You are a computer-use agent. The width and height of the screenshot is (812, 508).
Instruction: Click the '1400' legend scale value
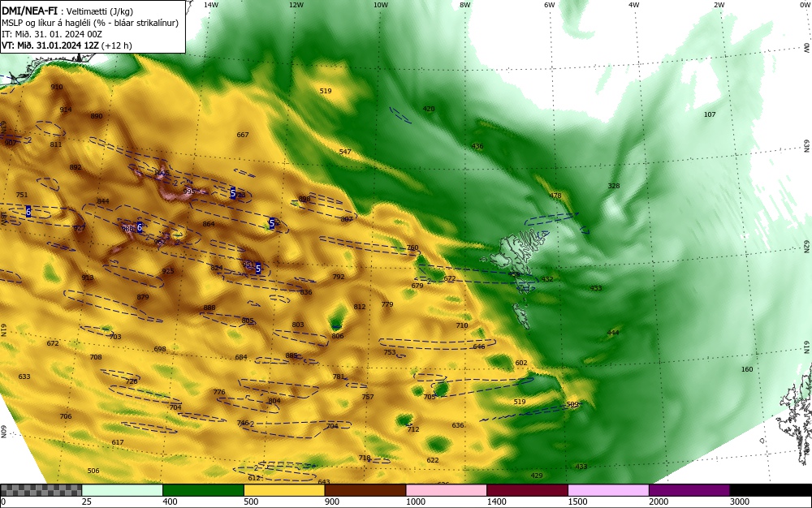tap(496, 502)
